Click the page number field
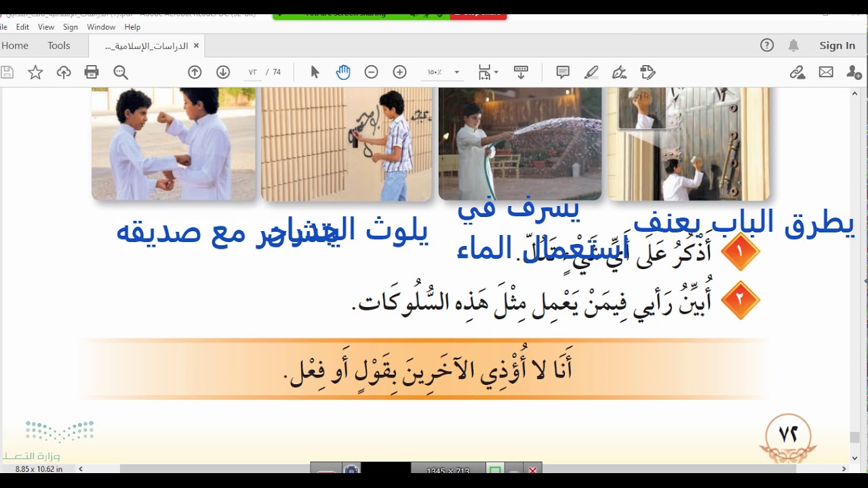The height and width of the screenshot is (488, 868). (x=252, y=73)
